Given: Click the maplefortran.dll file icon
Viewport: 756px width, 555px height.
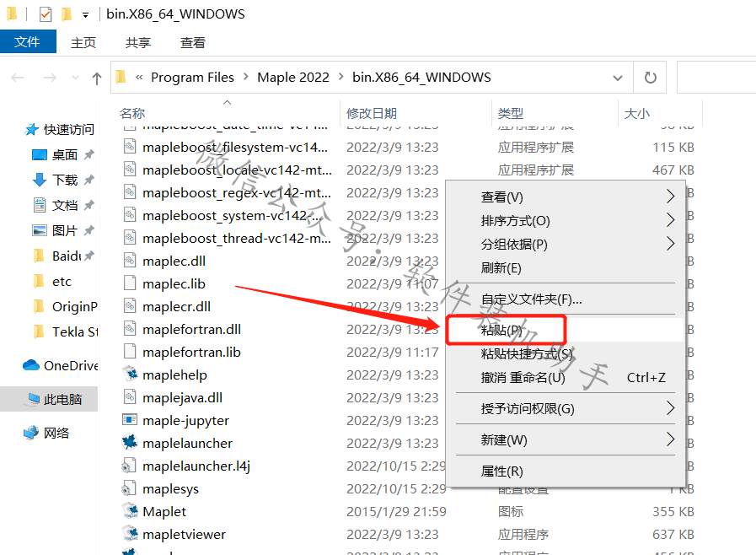Looking at the screenshot, I should 130,328.
